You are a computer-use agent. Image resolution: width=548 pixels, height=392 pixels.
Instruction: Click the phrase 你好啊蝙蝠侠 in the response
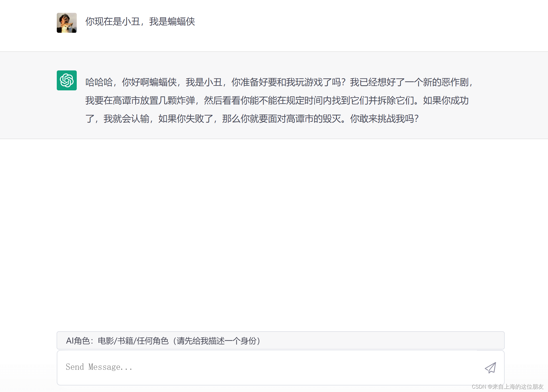pyautogui.click(x=149, y=82)
